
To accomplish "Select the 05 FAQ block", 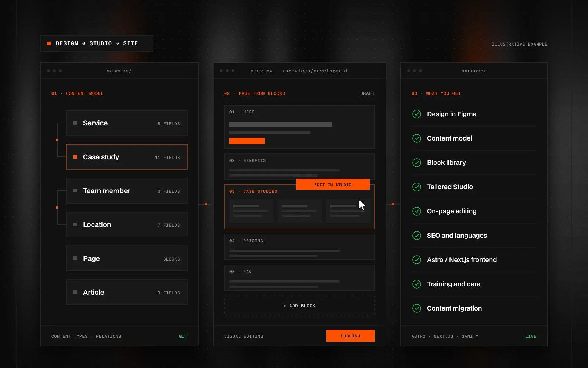I will (300, 278).
